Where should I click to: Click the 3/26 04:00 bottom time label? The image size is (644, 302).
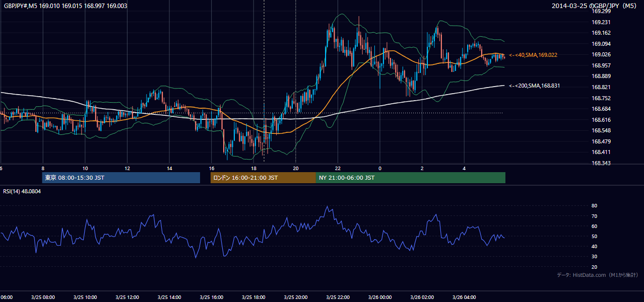(x=464, y=297)
